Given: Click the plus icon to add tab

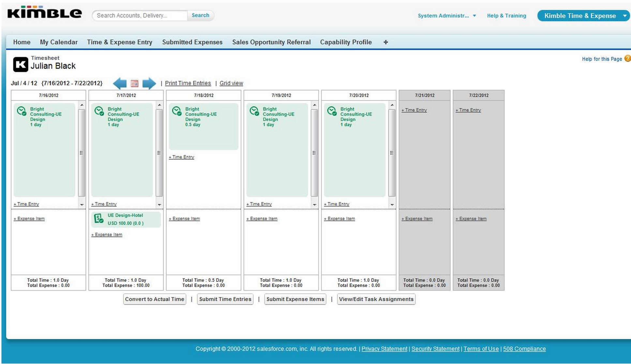Looking at the screenshot, I should tap(385, 42).
